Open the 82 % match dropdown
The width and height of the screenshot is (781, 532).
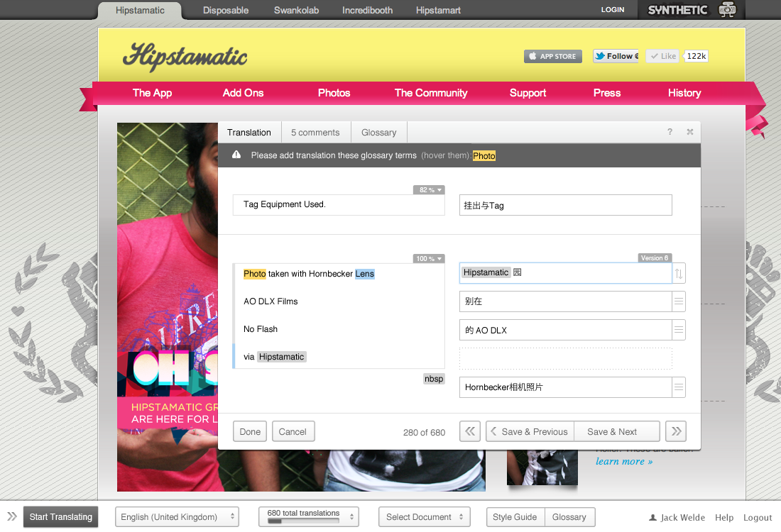[x=429, y=190]
